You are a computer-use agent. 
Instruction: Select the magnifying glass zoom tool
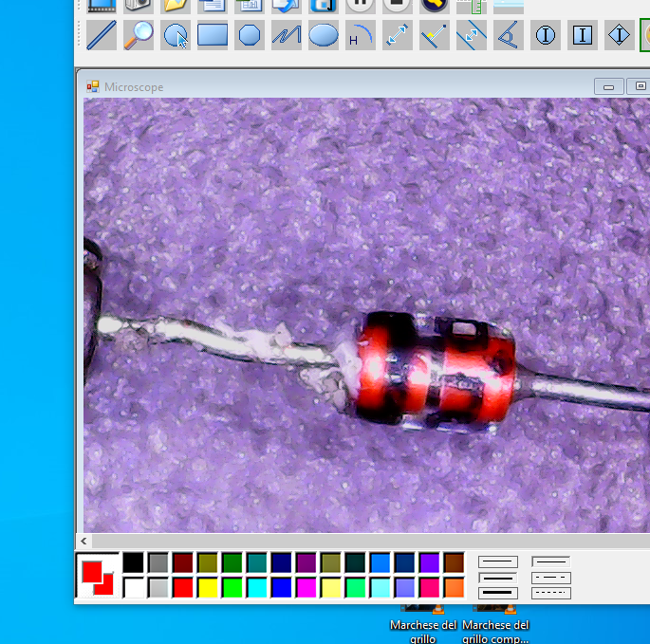click(x=139, y=35)
